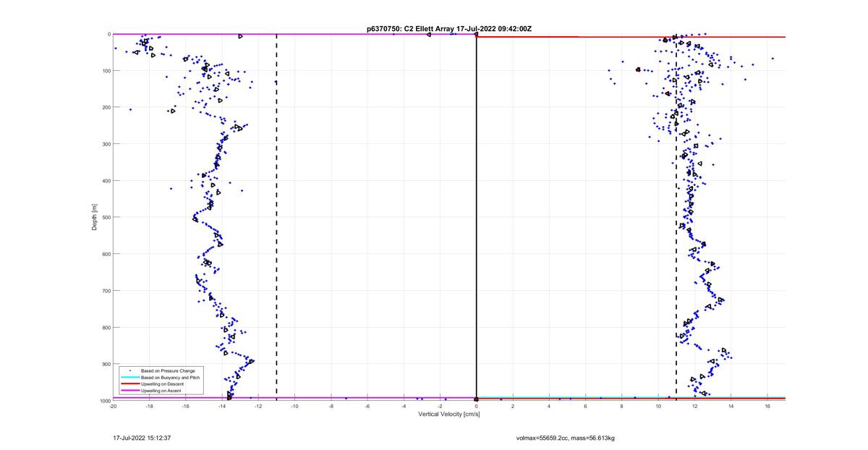
Task: Click depth axis tick label '600'
Action: (x=106, y=254)
